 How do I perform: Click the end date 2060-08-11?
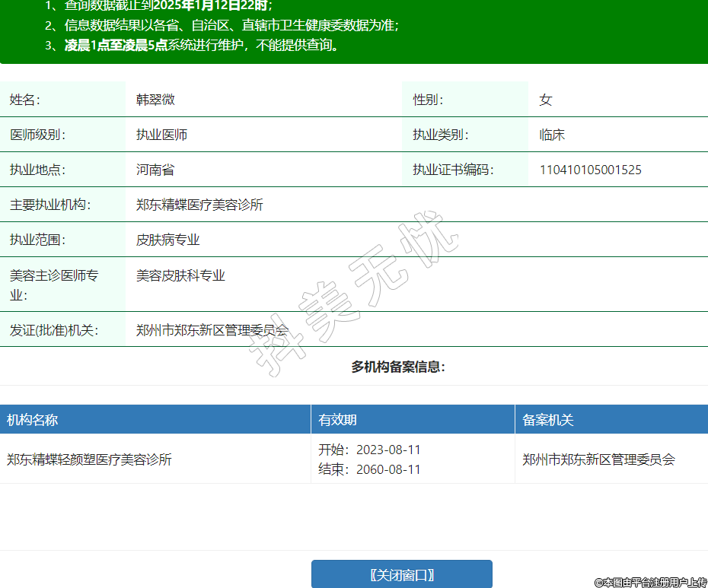[x=387, y=469]
